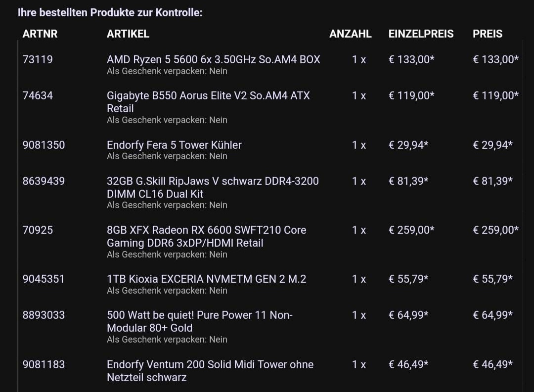Select the Endorfy Ventum 200 Solid case
Viewport: 534px width, 392px height.
tap(210, 371)
